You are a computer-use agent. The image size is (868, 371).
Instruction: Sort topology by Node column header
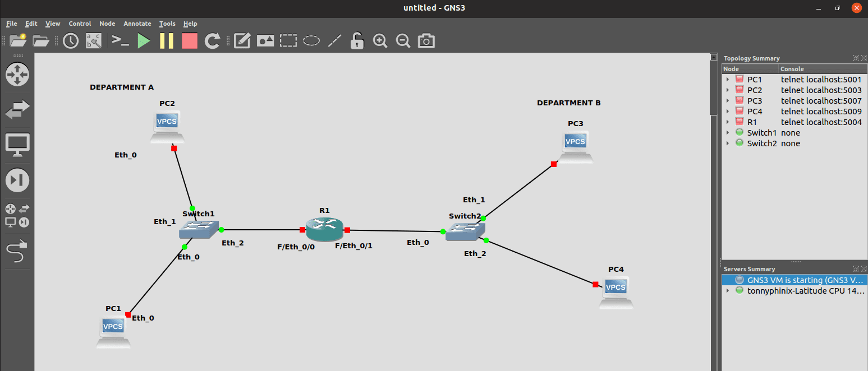click(750, 69)
